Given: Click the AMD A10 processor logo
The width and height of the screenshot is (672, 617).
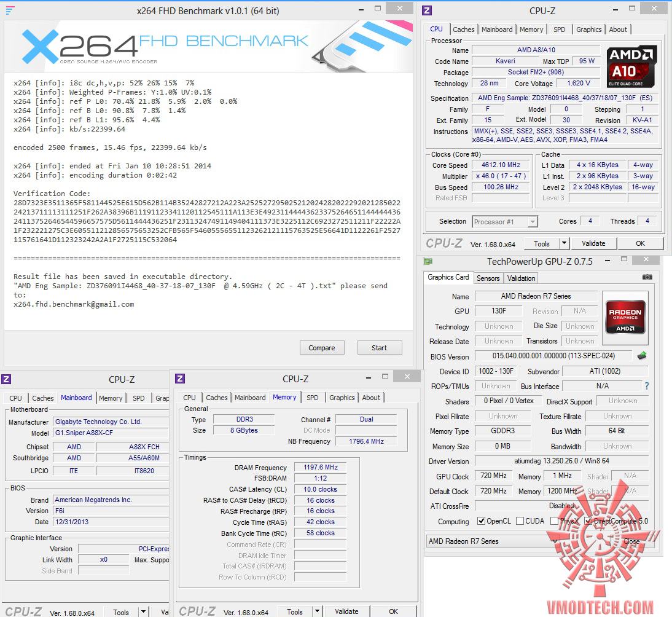Looking at the screenshot, I should coord(631,66).
